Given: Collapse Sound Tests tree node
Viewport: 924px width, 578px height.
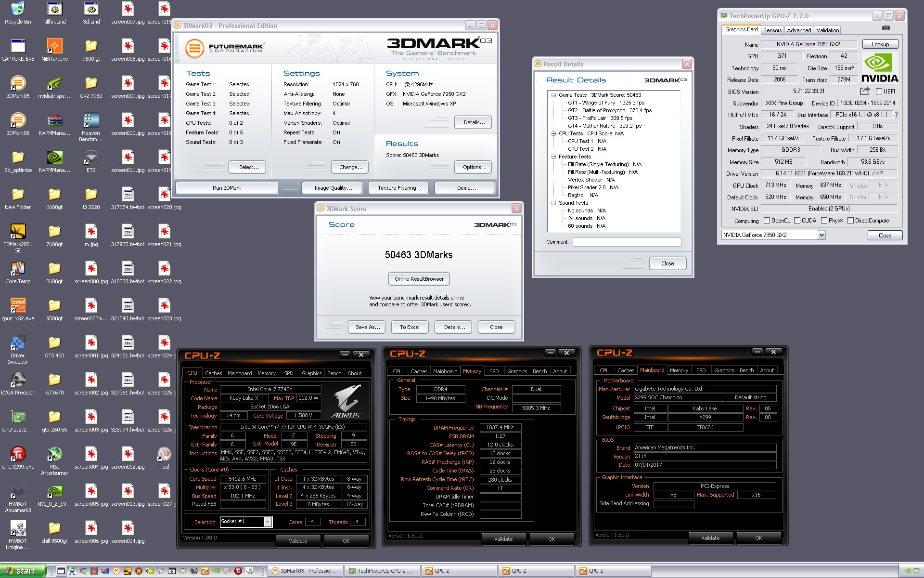Looking at the screenshot, I should [x=553, y=203].
